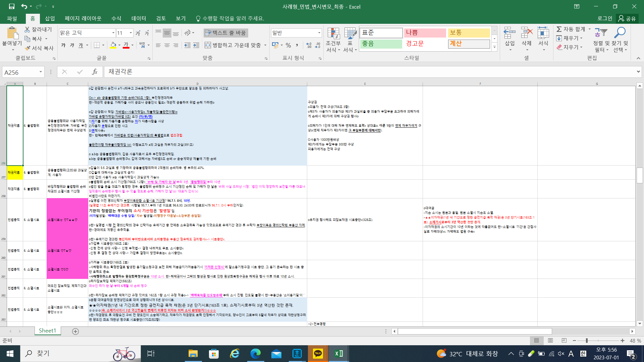This screenshot has width=644, height=362.
Task: Click the Insert Function fx icon
Action: tap(95, 72)
